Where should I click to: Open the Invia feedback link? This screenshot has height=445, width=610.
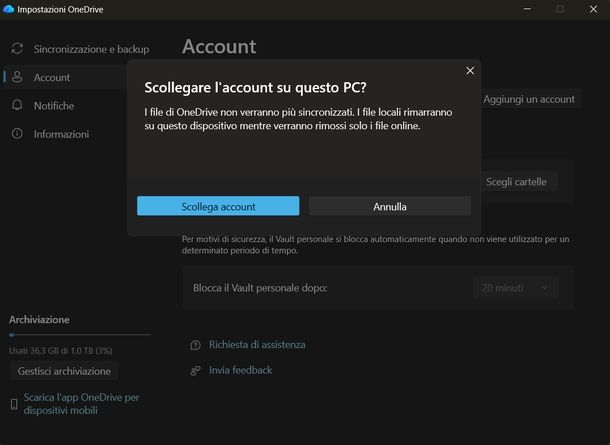(x=240, y=370)
